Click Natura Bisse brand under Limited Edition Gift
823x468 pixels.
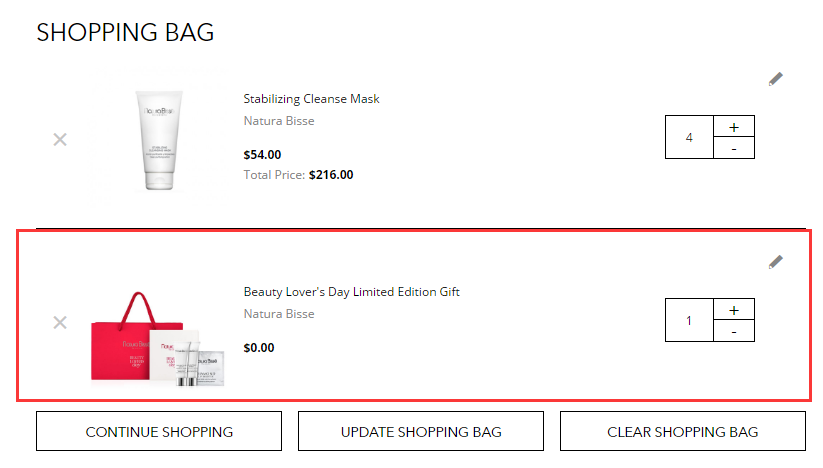[279, 314]
